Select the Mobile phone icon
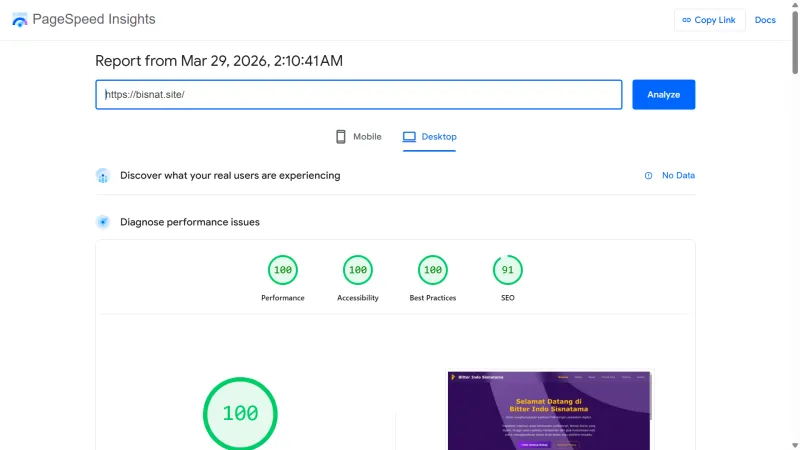This screenshot has width=800, height=450. pos(341,137)
